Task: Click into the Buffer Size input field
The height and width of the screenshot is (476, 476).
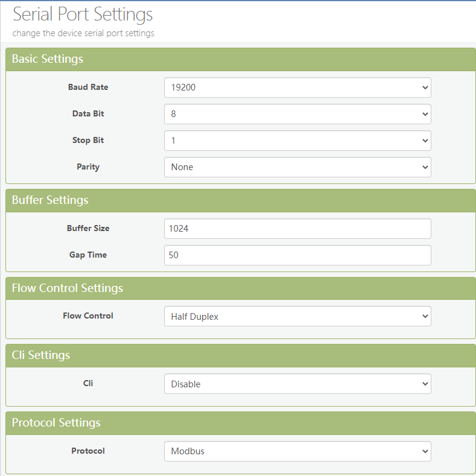Action: pyautogui.click(x=297, y=229)
